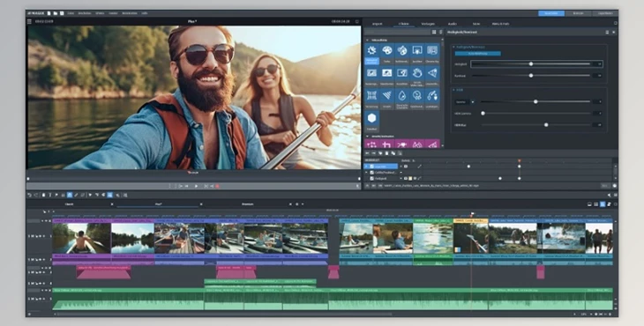Image resolution: width=644 pixels, height=326 pixels.
Task: Collapse the video effects section header
Action: coord(367,41)
